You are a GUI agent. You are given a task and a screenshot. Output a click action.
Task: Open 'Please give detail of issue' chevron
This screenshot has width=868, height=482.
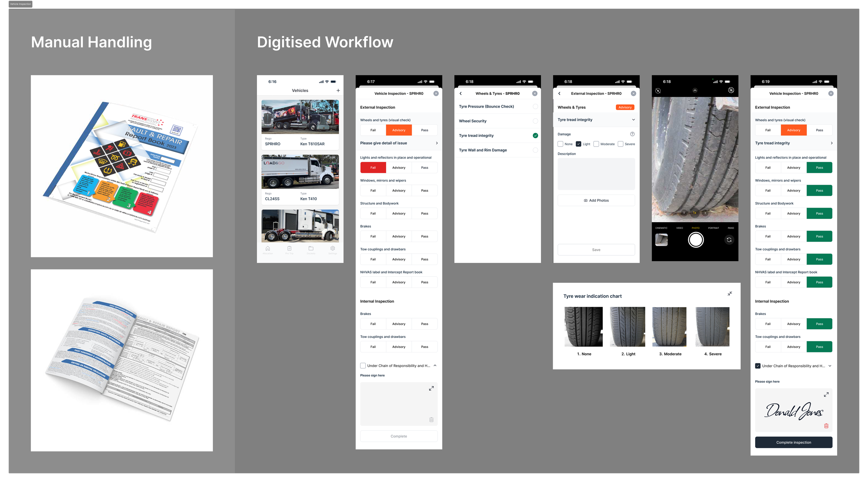point(436,143)
